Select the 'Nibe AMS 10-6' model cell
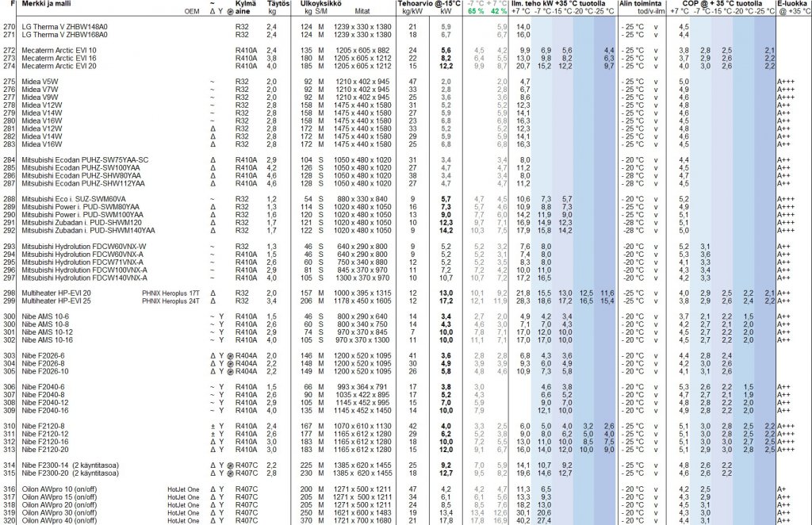The height and width of the screenshot is (525, 812). click(45, 316)
